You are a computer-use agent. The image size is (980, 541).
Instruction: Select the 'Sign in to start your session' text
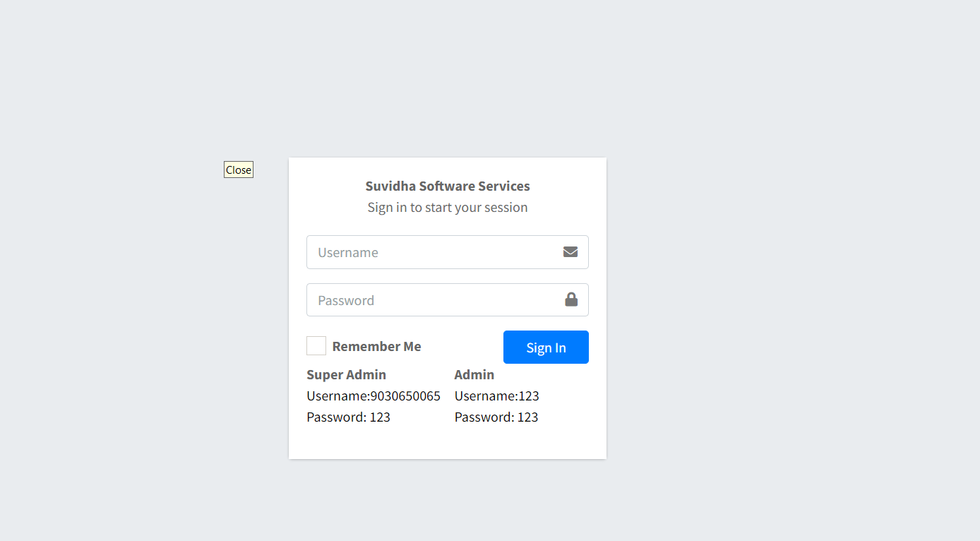pos(448,207)
